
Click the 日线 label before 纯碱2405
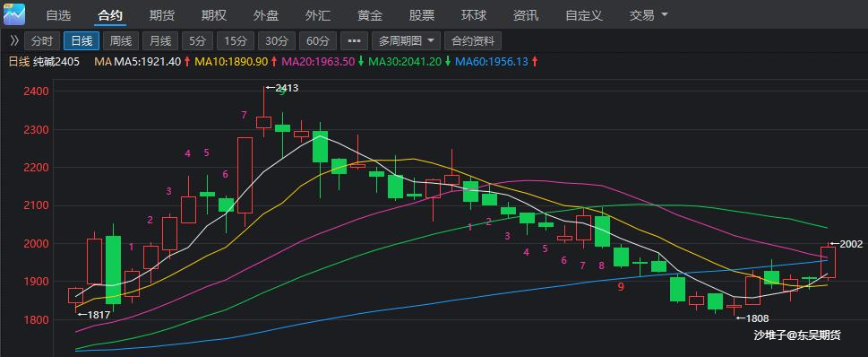(18, 62)
